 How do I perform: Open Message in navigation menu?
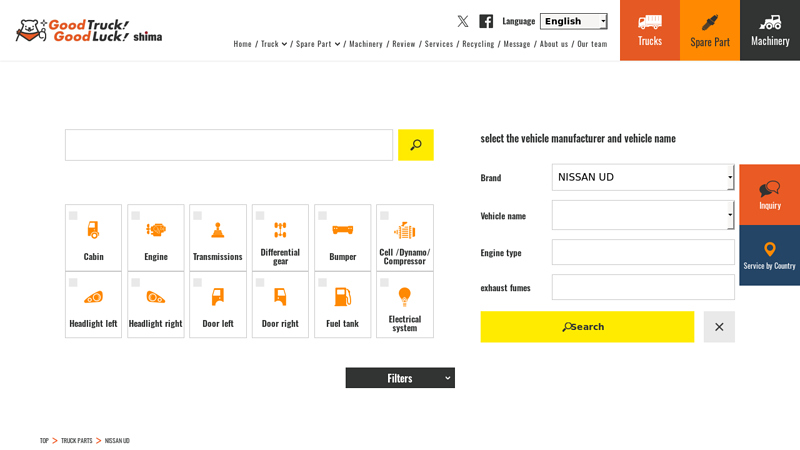click(x=517, y=44)
